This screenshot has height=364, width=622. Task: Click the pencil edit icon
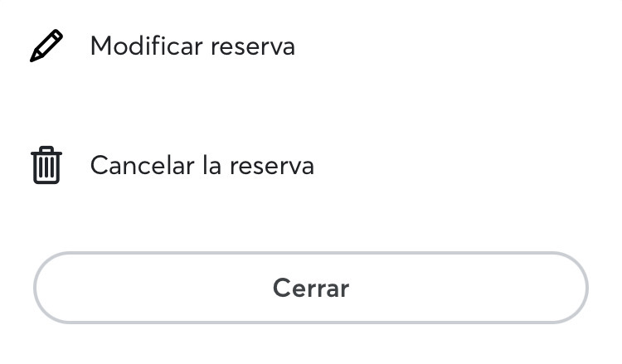(46, 46)
